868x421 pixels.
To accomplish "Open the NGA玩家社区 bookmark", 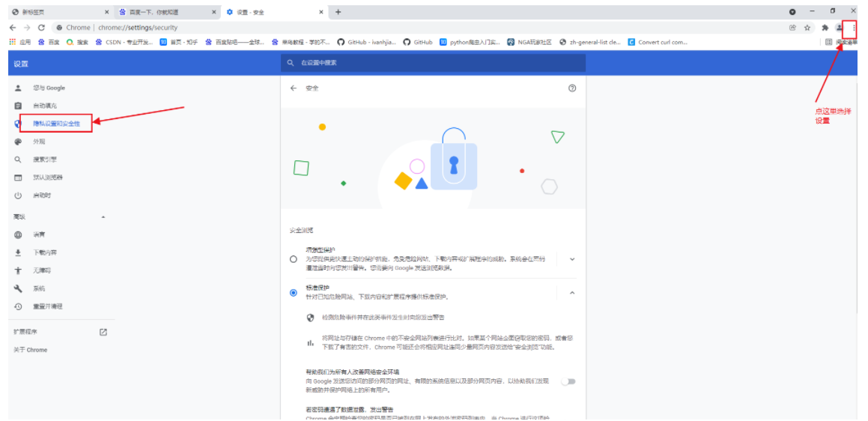I will coord(529,41).
